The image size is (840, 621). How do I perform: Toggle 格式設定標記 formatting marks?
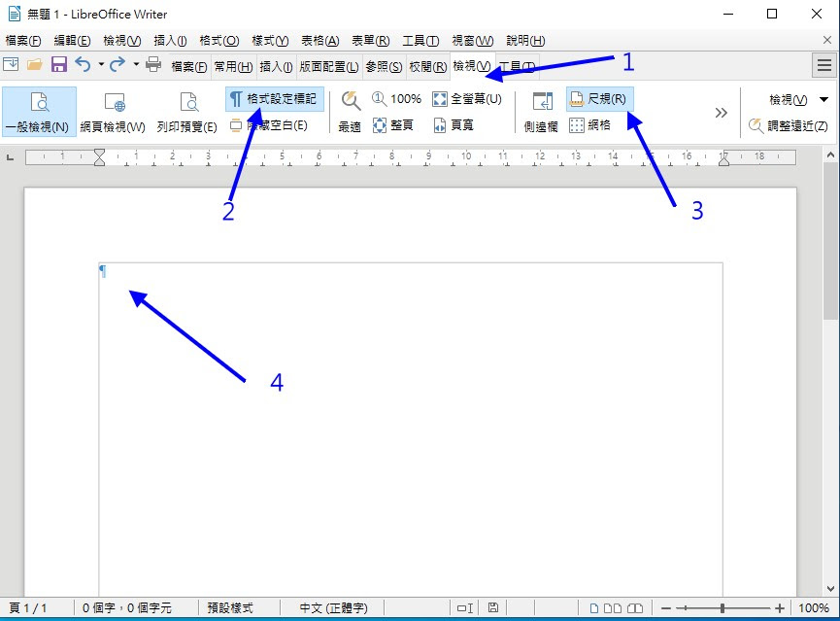274,99
